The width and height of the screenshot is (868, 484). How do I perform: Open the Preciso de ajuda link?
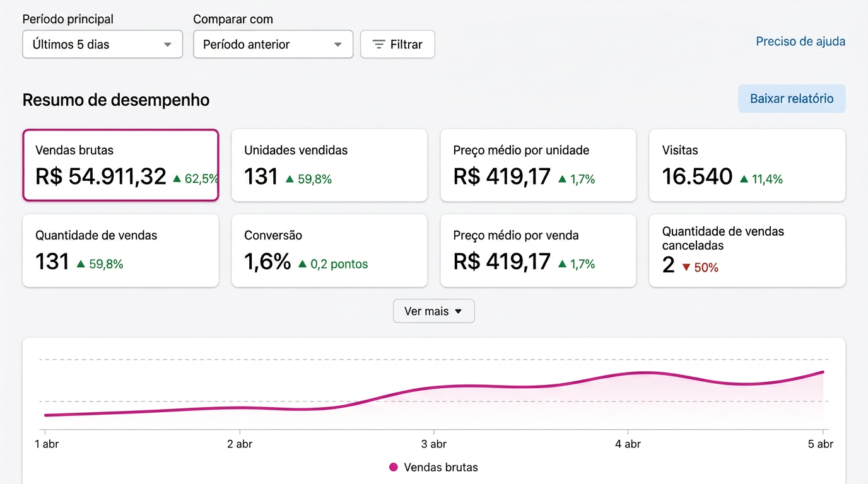(801, 42)
